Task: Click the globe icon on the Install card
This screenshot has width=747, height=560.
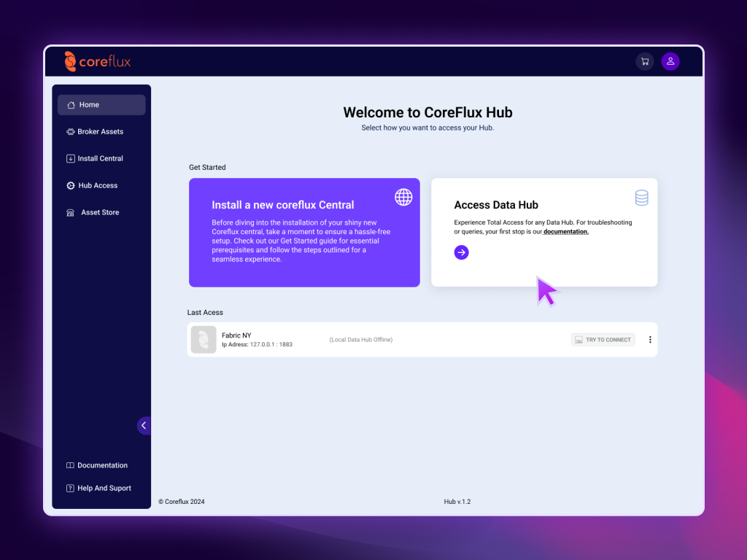Action: click(x=403, y=197)
